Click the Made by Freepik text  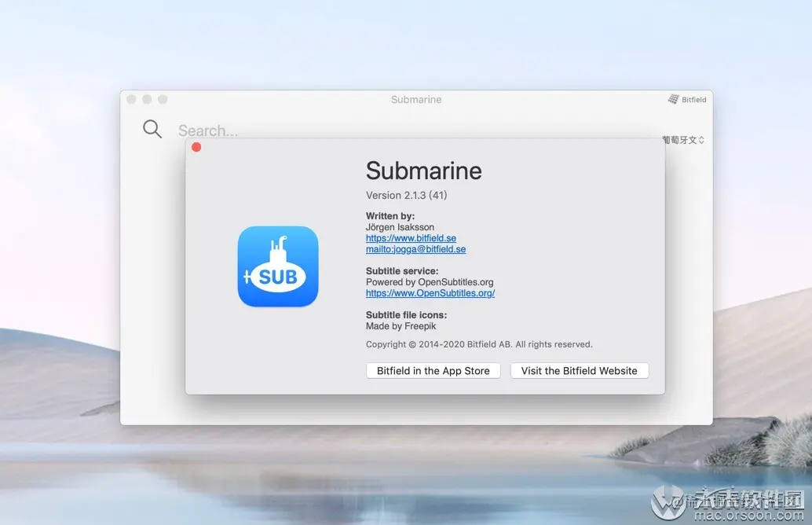[401, 326]
